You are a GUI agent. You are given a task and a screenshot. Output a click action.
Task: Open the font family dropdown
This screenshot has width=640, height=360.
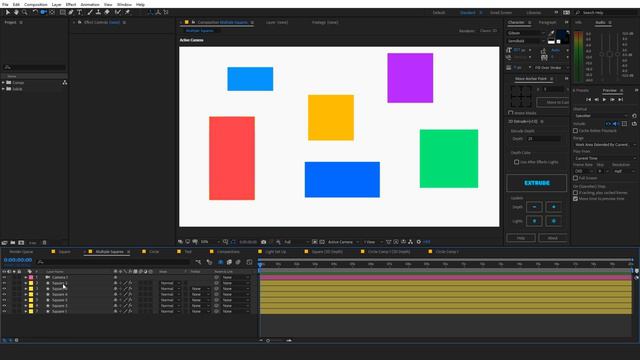coord(526,33)
